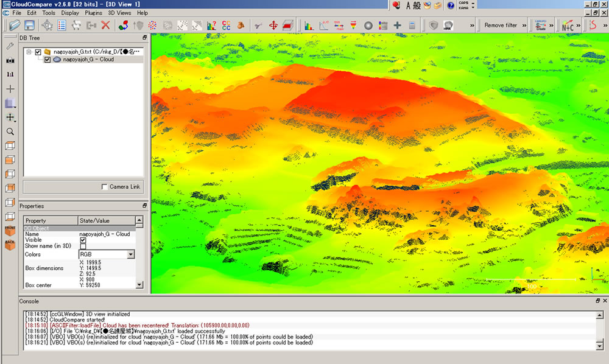Open the point list picking tool
This screenshot has width=609, height=364.
(x=62, y=26)
